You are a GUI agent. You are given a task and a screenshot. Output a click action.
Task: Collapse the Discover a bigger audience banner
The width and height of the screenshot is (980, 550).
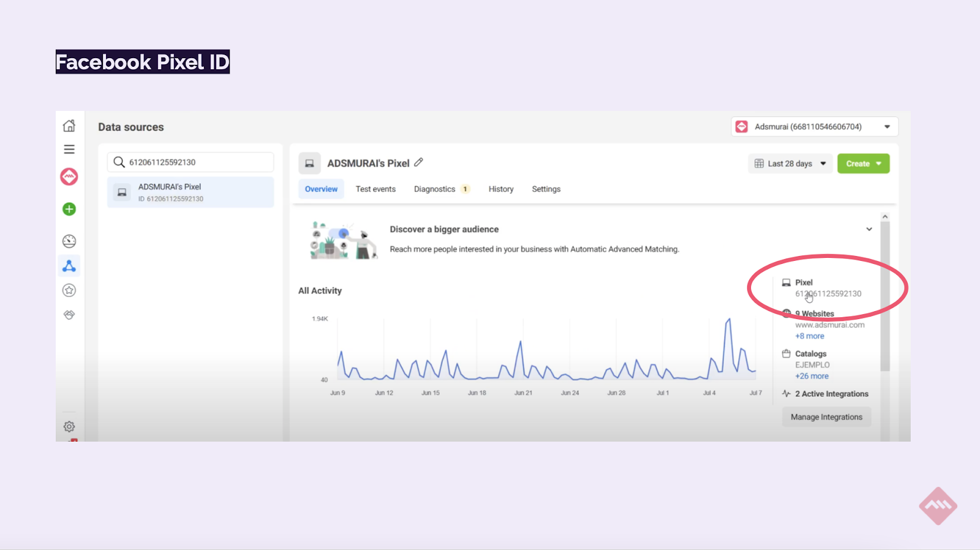coord(869,229)
